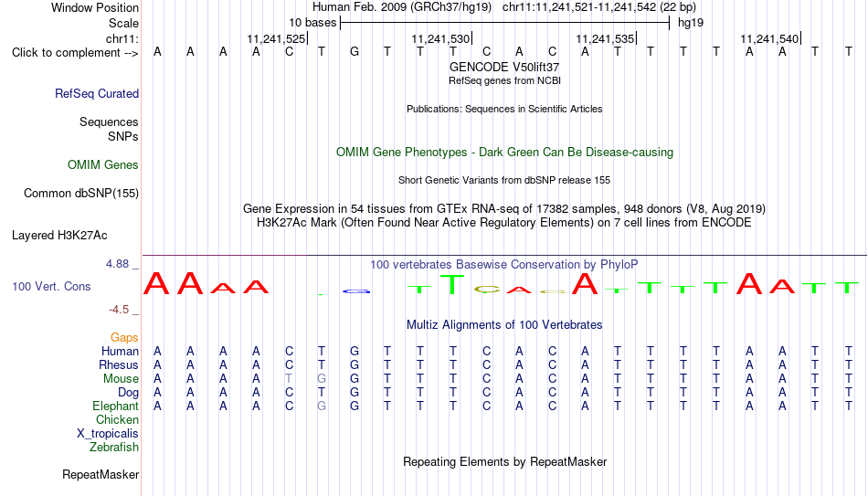Image resolution: width=868 pixels, height=496 pixels.
Task: Click '100 vertebrates Basewise Conservation by PhyloP' title
Action: [x=504, y=265]
